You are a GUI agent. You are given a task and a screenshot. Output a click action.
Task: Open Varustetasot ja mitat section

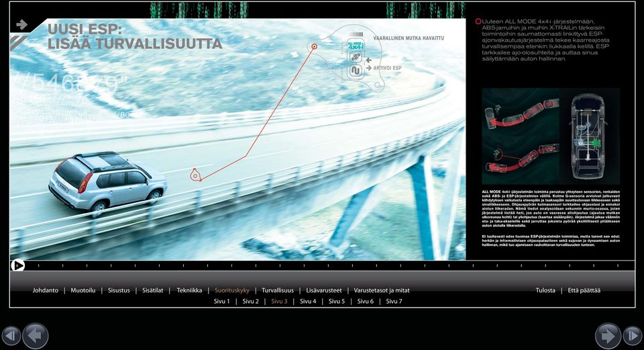[x=382, y=290]
